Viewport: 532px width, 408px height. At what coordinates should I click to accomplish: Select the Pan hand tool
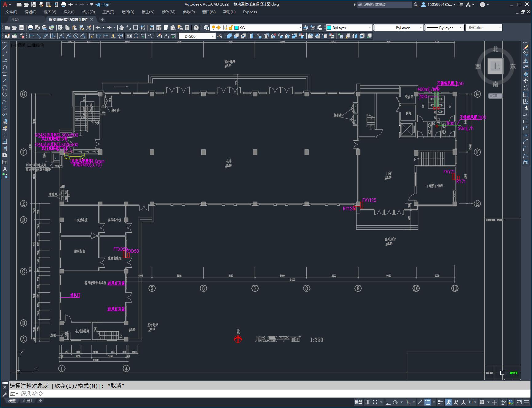coord(122,28)
